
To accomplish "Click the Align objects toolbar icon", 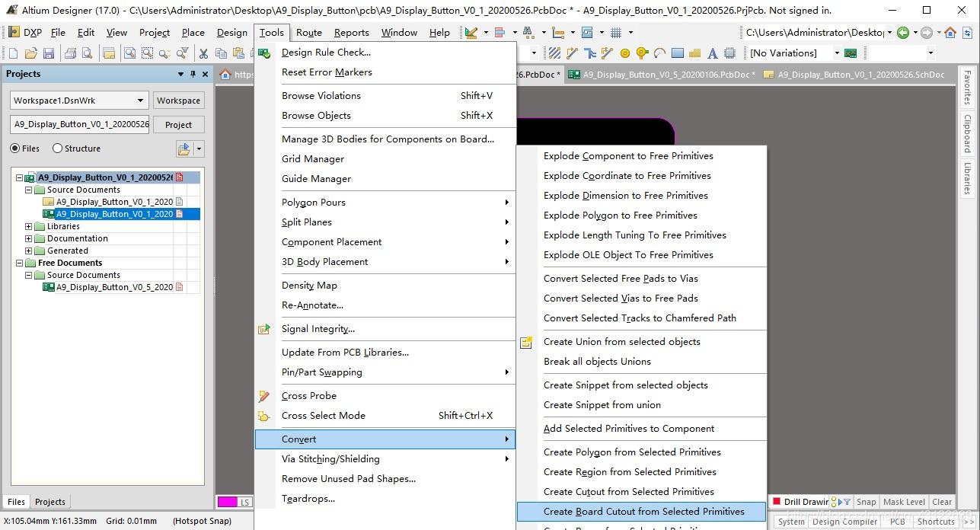I will [x=500, y=33].
